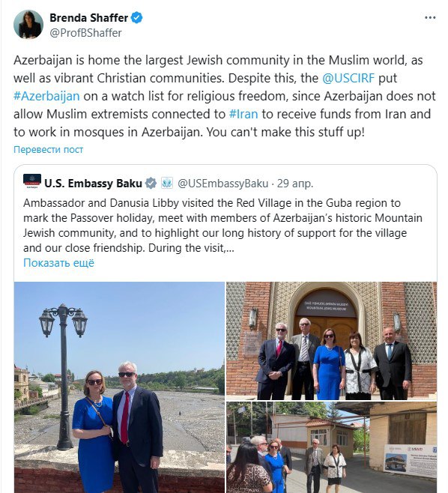The image size is (448, 493).
Task: Open the three-dot more options menu
Action: (430, 18)
